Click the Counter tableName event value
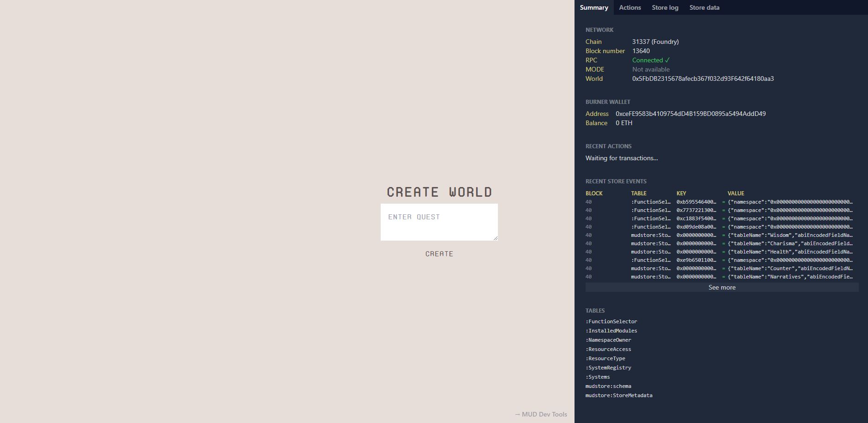868x423 pixels. [x=790, y=268]
